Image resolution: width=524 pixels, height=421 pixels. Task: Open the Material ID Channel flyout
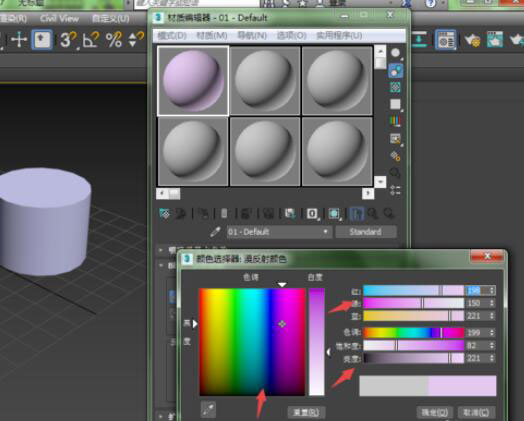click(x=312, y=214)
